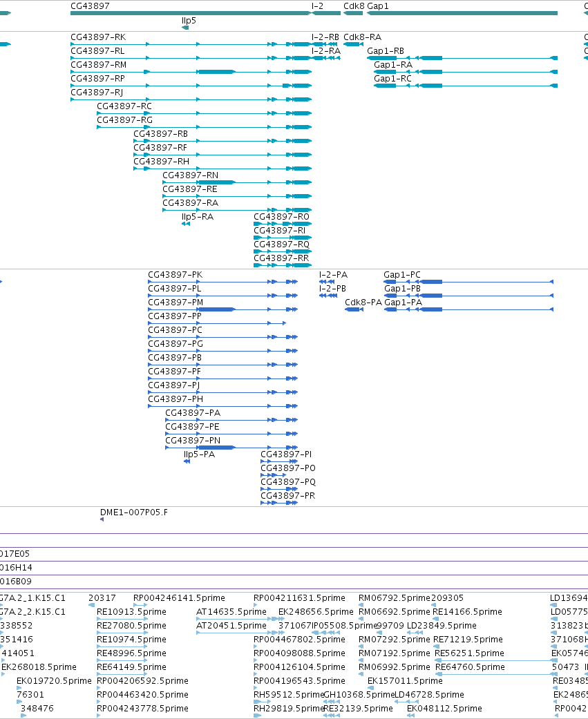
Task: Click protein label CG43897-PR
Action: pyautogui.click(x=288, y=495)
